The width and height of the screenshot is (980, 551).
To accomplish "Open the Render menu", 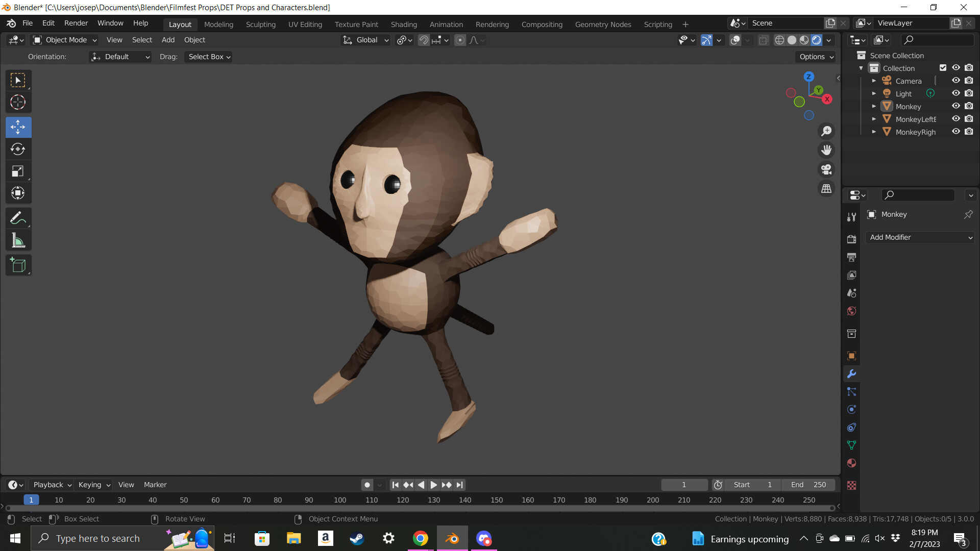I will click(76, 23).
